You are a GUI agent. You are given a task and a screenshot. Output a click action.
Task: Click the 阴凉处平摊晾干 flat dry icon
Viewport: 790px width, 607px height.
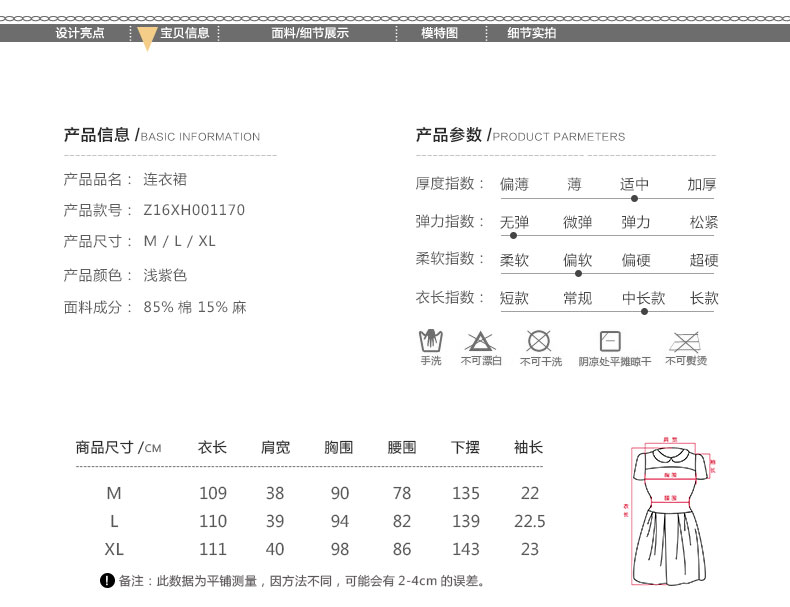[611, 341]
